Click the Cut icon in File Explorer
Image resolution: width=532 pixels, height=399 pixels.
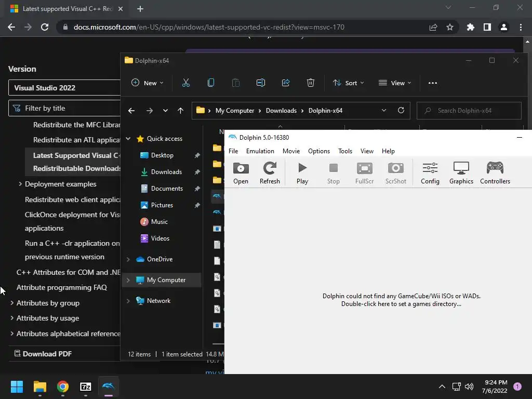tap(186, 83)
